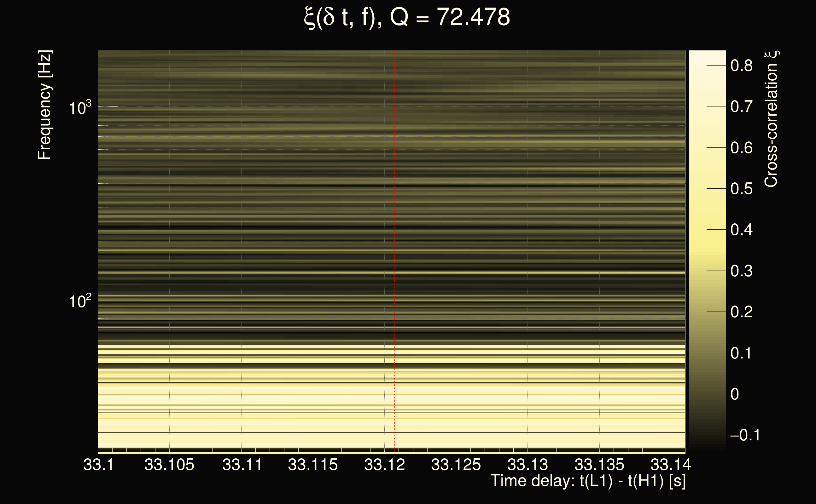The image size is (816, 504).
Task: Select the −0.1 colorbar tick label
Action: tap(745, 435)
